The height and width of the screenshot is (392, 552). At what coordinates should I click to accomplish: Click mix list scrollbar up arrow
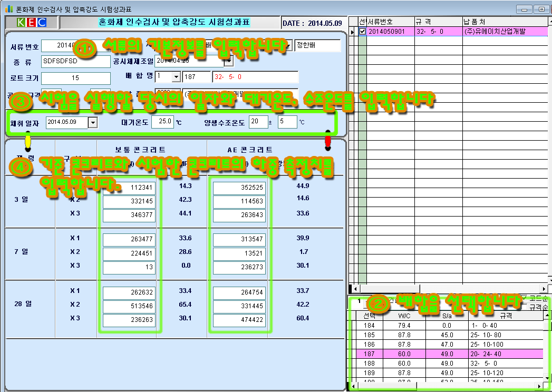[547, 315]
